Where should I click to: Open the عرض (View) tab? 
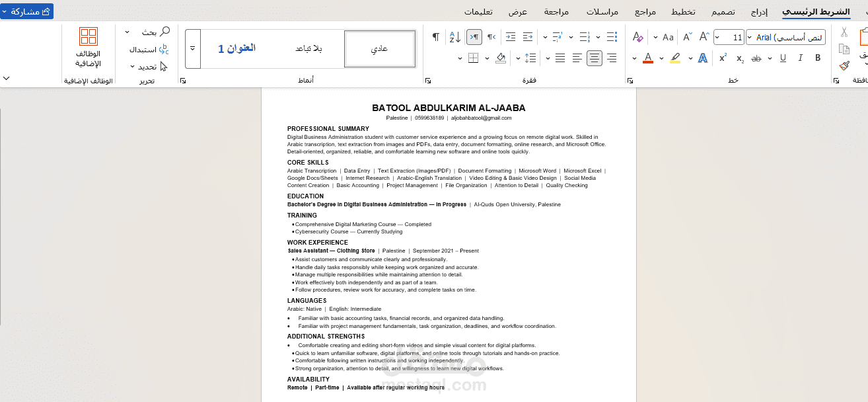click(518, 12)
